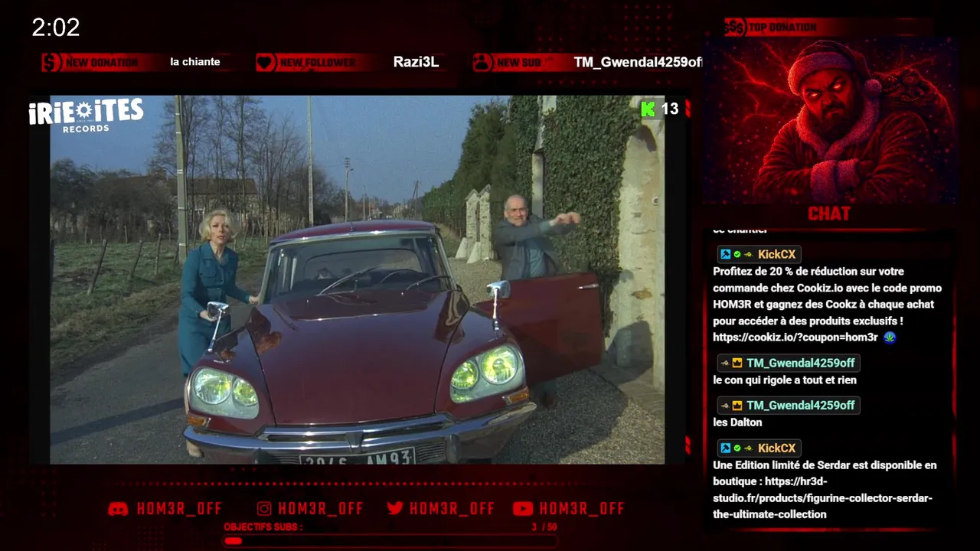
Task: Click crown badge above 'le con qui rigole'
Action: (x=737, y=363)
